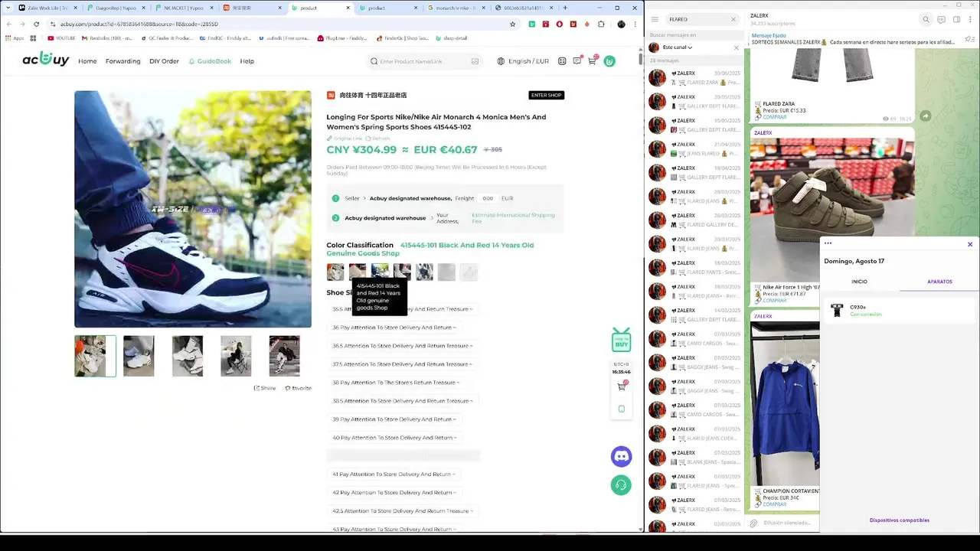Open the Help menu item
This screenshot has height=551, width=980.
(x=247, y=61)
